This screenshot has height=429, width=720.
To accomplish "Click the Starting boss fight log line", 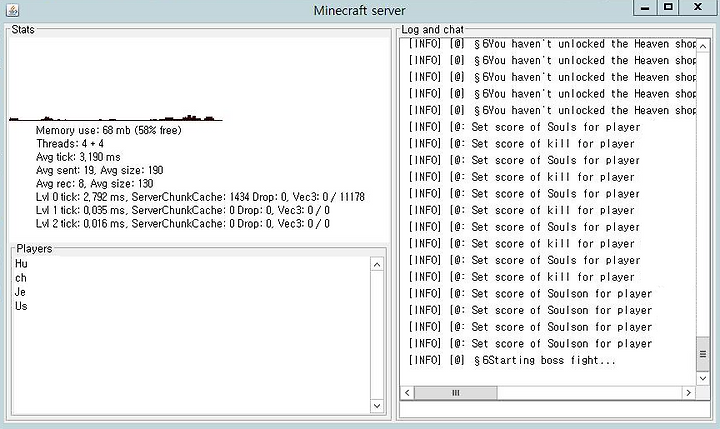I will 512,360.
